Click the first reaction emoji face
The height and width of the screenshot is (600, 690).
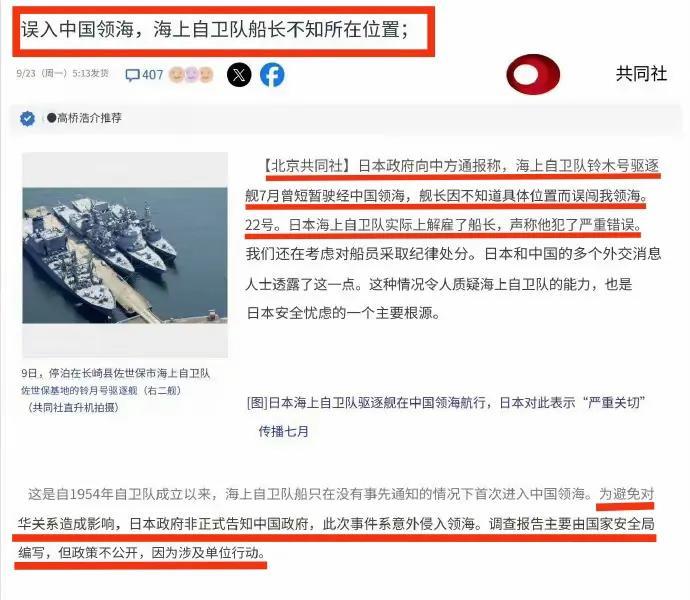(176, 75)
